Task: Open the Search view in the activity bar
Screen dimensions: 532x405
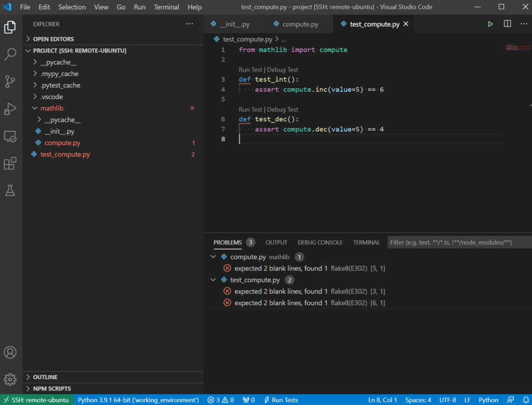Action: [x=10, y=55]
